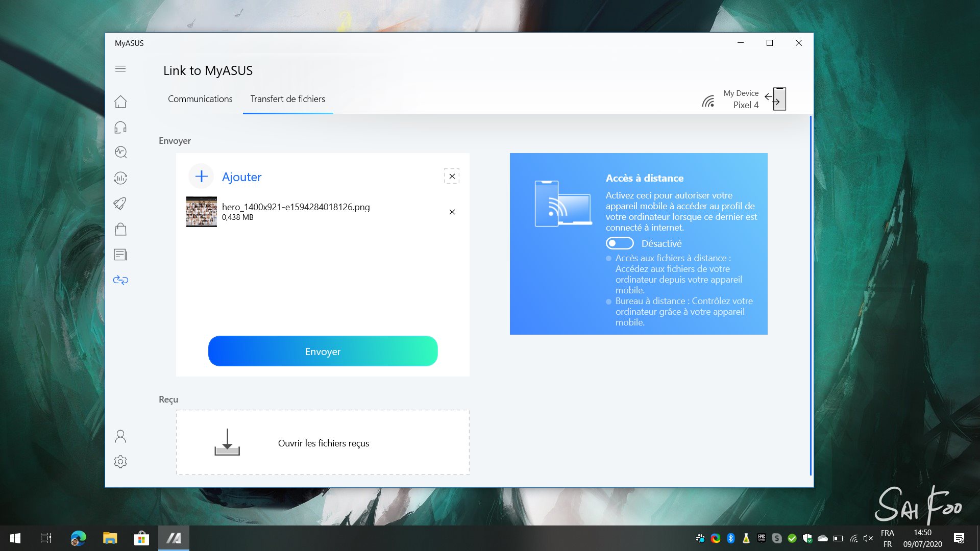Click the FRA FR language indicator
The width and height of the screenshot is (980, 551).
[888, 538]
